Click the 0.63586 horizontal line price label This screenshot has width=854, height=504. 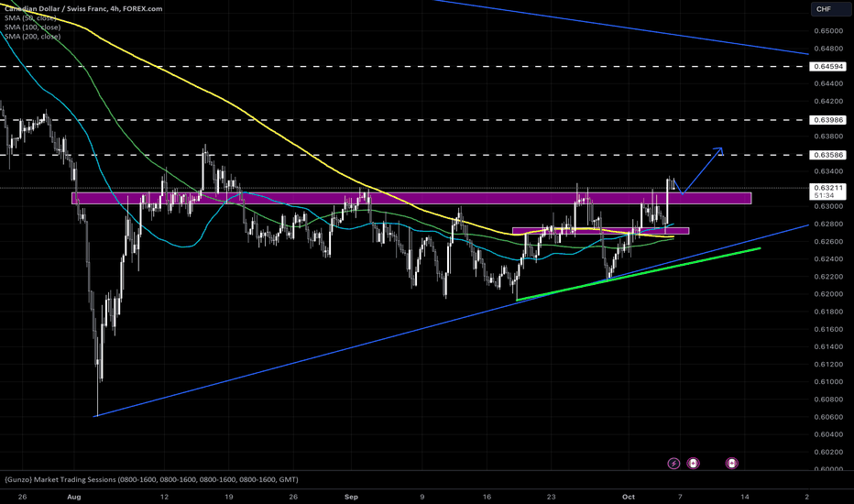(x=827, y=155)
